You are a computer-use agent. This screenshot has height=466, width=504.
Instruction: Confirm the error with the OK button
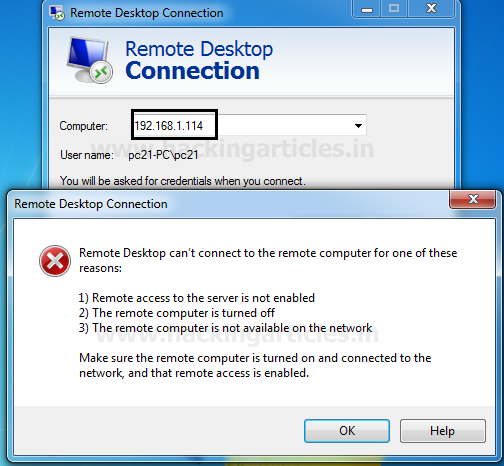(347, 431)
